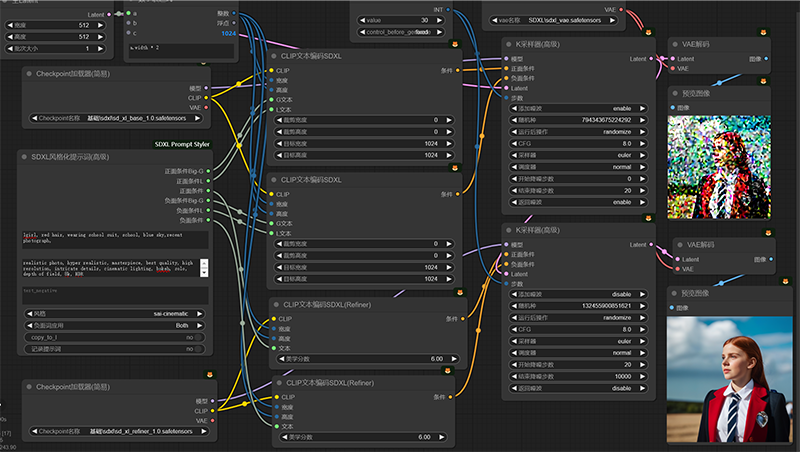Open the sd_xl_base_1.0 Checkpoint名称 dropdown
This screenshot has width=800, height=452.
click(116, 118)
